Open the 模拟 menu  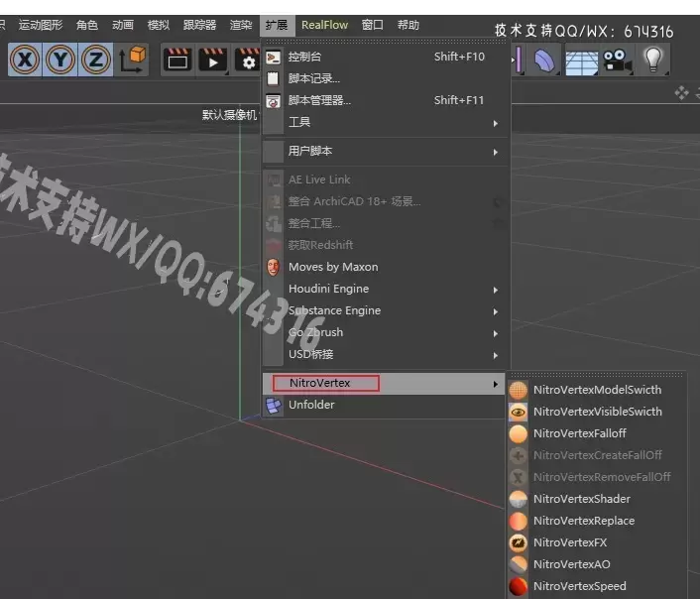[159, 25]
